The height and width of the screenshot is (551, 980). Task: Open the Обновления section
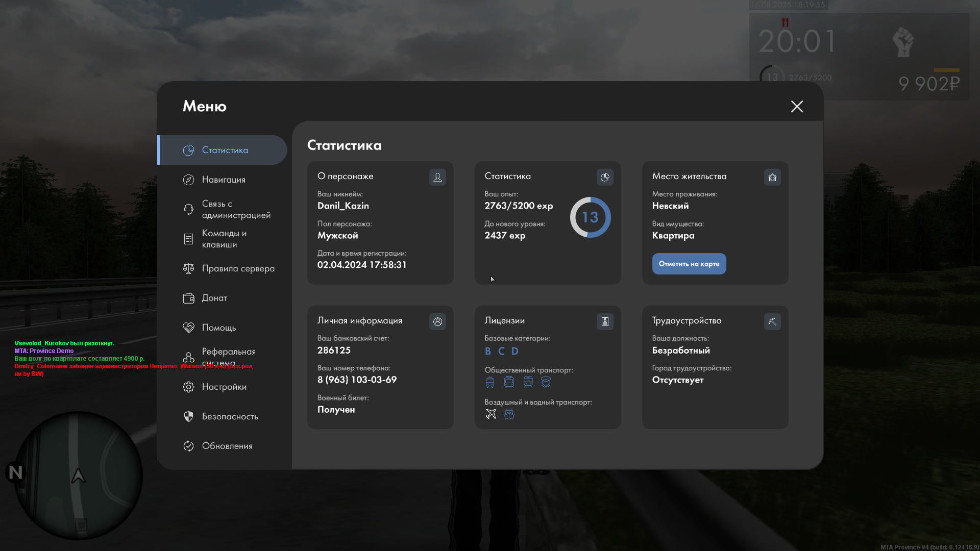[x=227, y=446]
